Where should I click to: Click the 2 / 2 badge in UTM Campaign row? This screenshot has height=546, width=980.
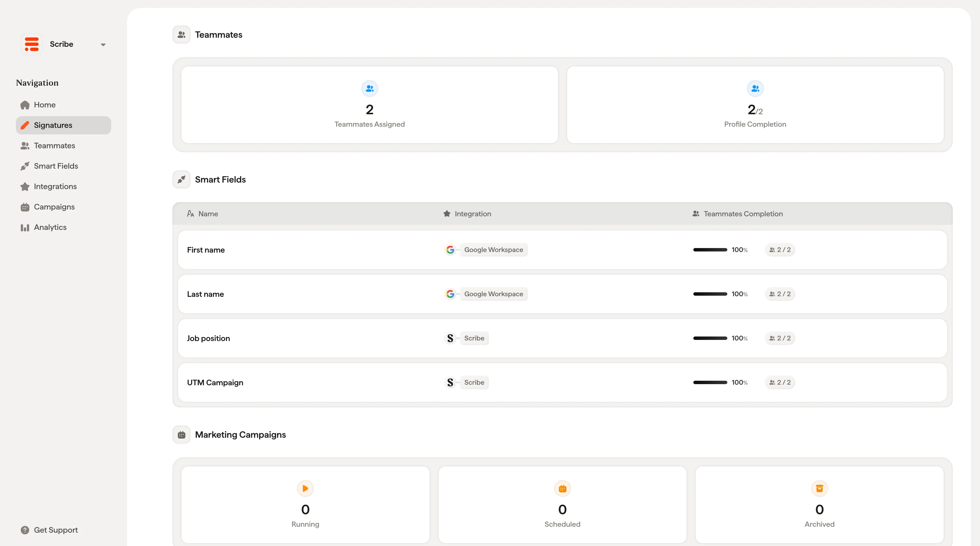pyautogui.click(x=780, y=382)
